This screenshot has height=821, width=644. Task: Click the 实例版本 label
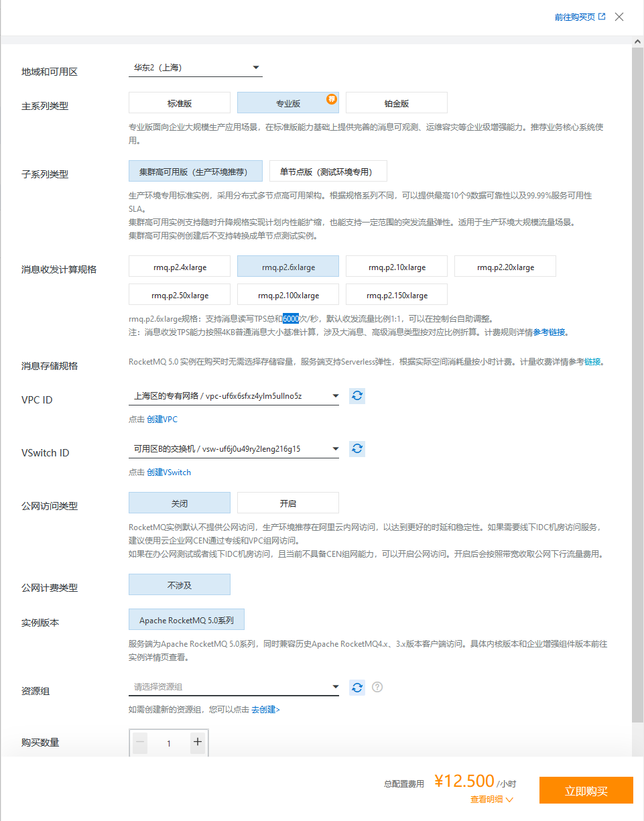click(40, 623)
